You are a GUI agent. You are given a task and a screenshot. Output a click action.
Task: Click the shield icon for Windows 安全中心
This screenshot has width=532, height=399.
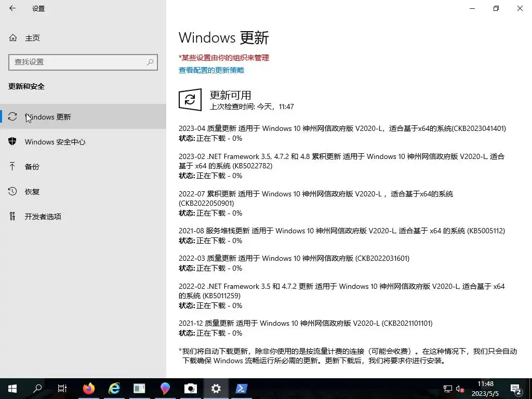point(12,141)
